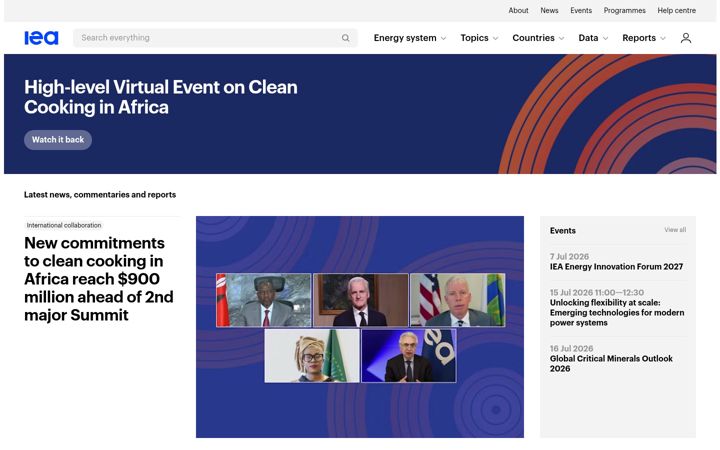Click the 16 Jul 2026 date
Viewport: 720px width, 450px height.
[571, 349]
